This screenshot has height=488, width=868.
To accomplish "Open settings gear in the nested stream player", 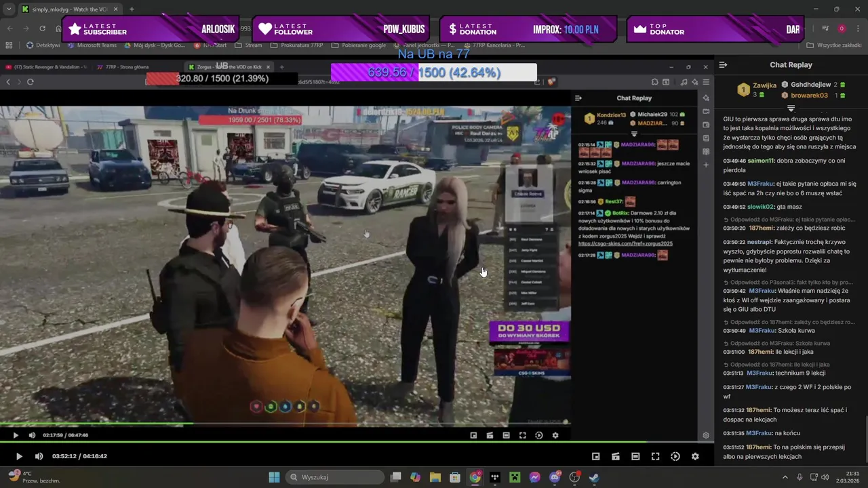I will [x=555, y=435].
